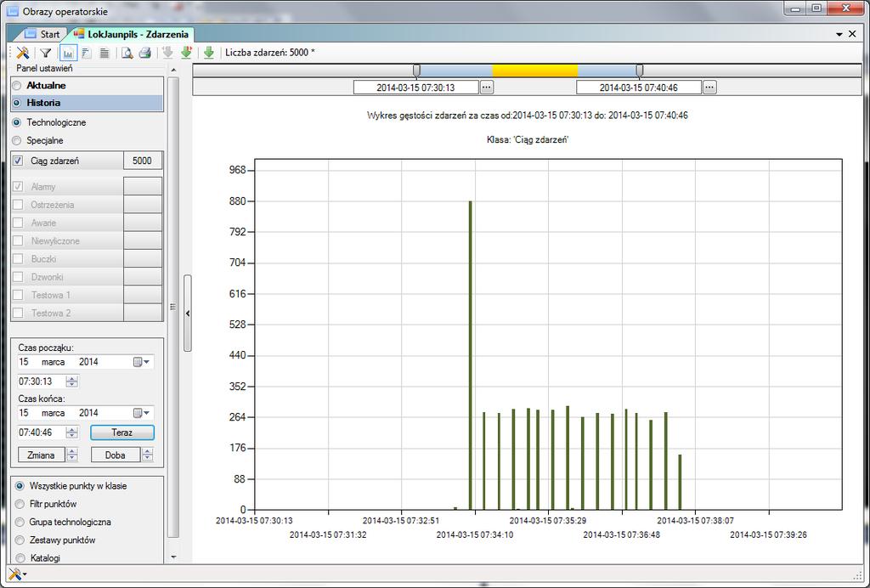Click the tallest chart bar near 880
The height and width of the screenshot is (588, 870).
pos(471,355)
